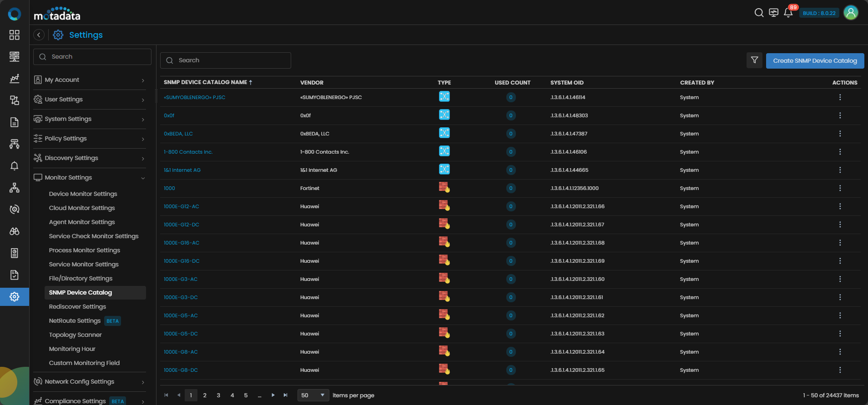
Task: Open the 1-800 Contacts Inc. catalog link
Action: [188, 152]
